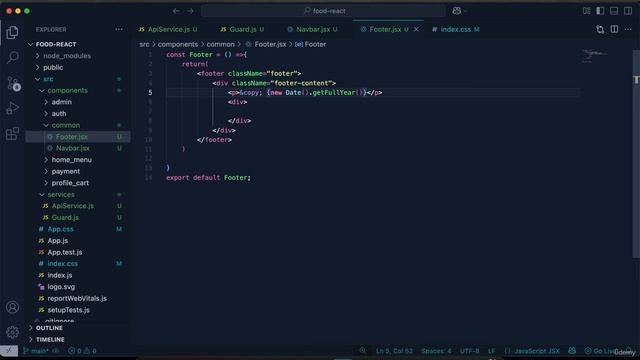Click the 'common' breadcrumb segment

click(x=220, y=44)
